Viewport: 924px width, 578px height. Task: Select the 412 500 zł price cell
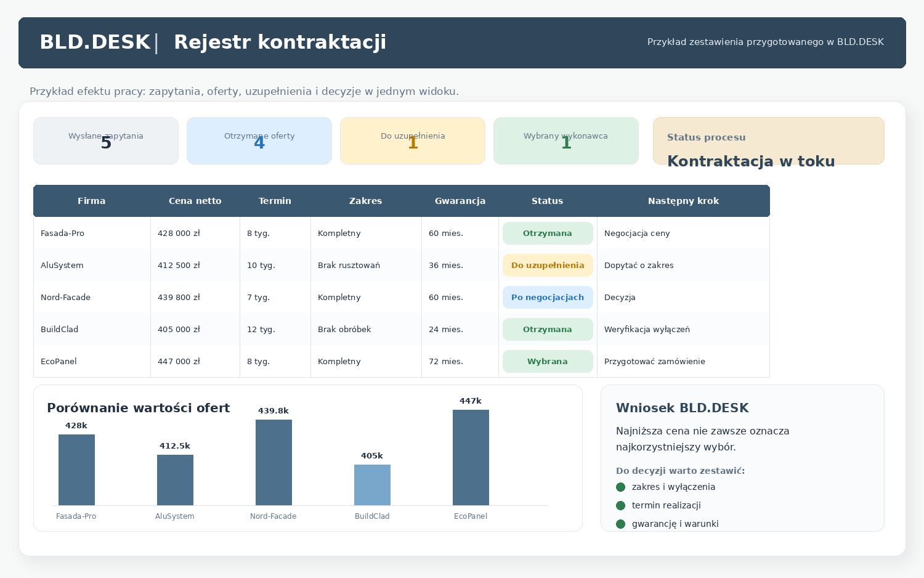(195, 266)
